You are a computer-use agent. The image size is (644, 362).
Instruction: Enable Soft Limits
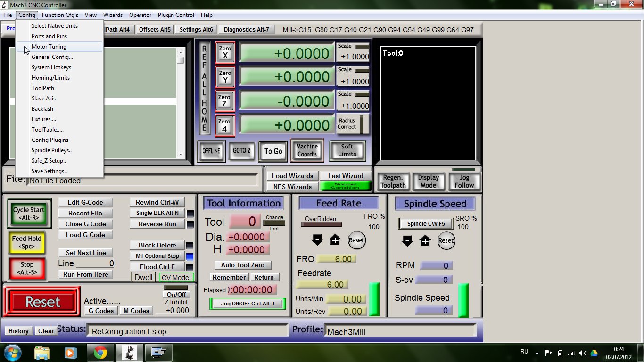tap(347, 150)
